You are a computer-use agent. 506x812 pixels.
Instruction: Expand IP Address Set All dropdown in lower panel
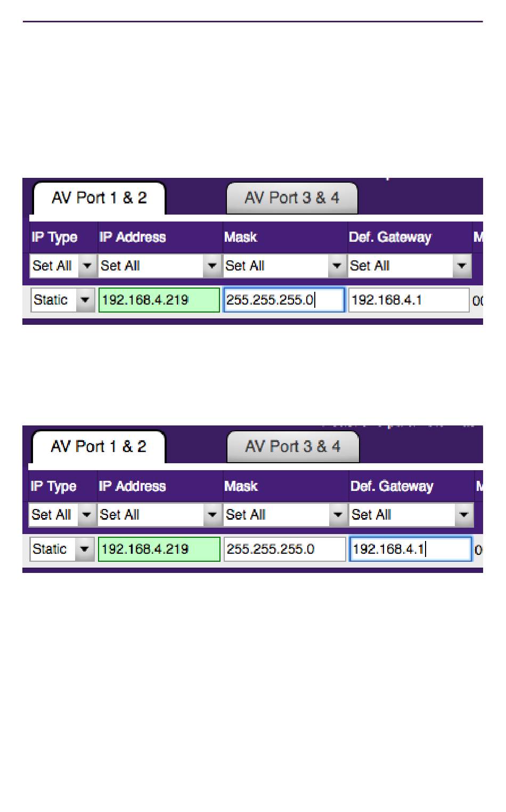point(159,514)
